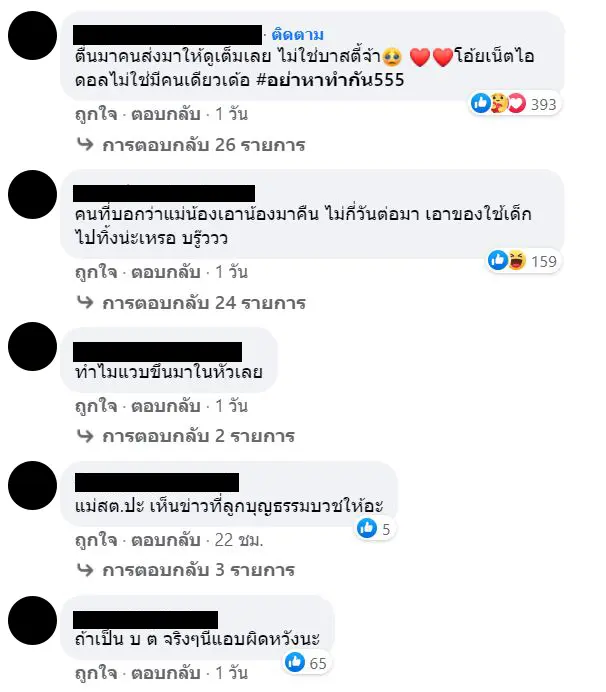Follow the first commenter via ติดตาม
The image size is (606, 692).
[x=297, y=34]
